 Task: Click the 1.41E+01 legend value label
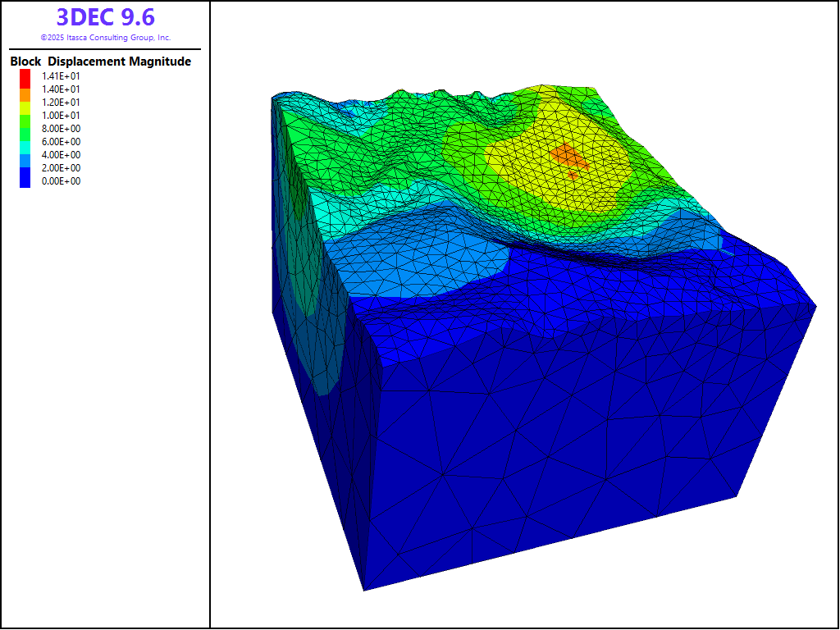62,76
